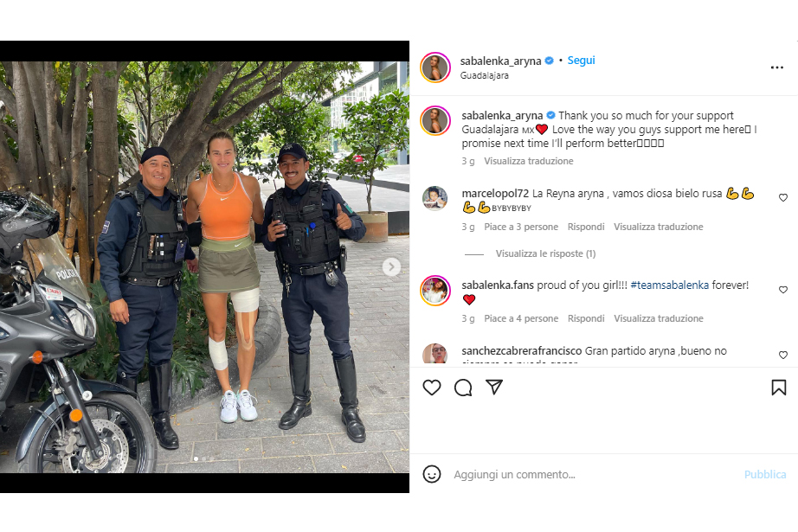Open the comment speech bubble icon
The width and height of the screenshot is (798, 532).
click(463, 388)
